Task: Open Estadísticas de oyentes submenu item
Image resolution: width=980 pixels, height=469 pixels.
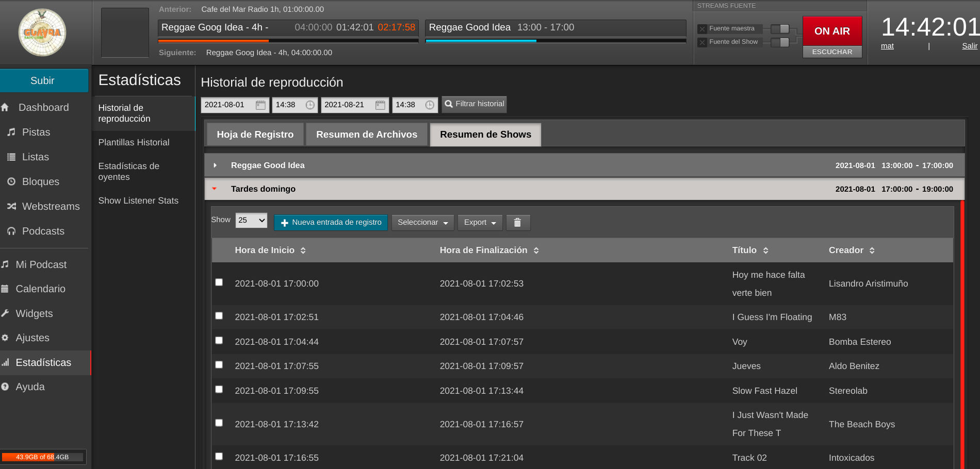Action: 129,172
